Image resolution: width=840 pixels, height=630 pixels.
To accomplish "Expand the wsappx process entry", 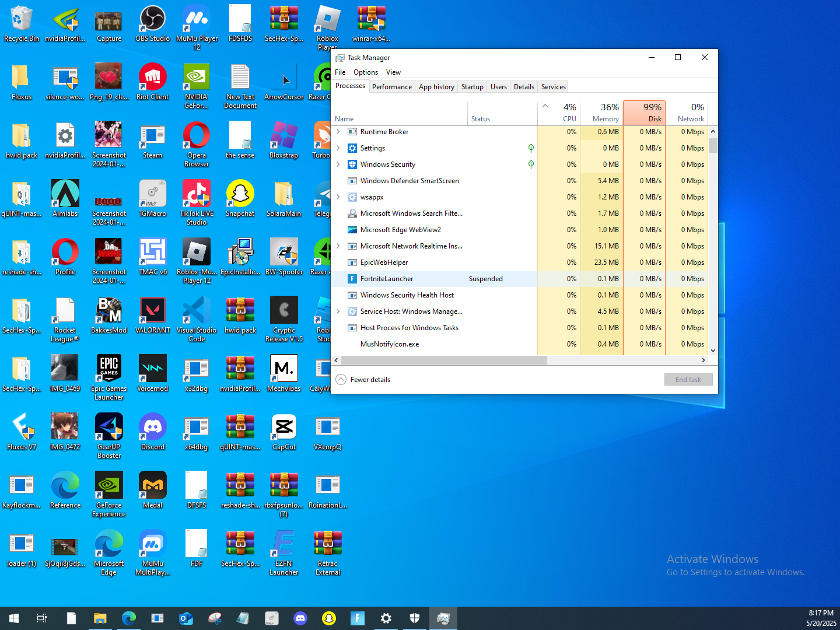I will pos(338,197).
